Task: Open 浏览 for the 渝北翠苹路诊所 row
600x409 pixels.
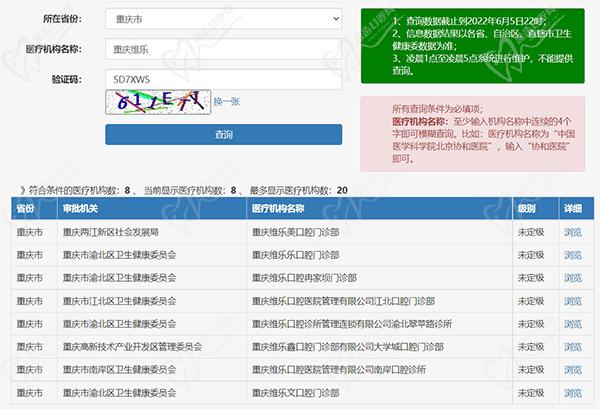Action: pos(573,324)
